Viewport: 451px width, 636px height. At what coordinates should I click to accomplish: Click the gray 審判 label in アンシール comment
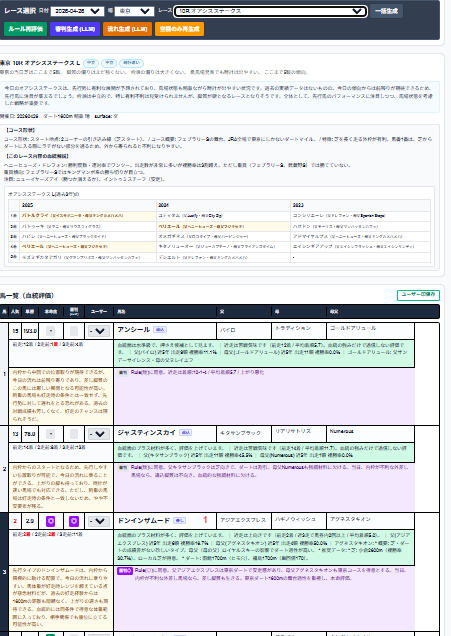[x=123, y=372]
